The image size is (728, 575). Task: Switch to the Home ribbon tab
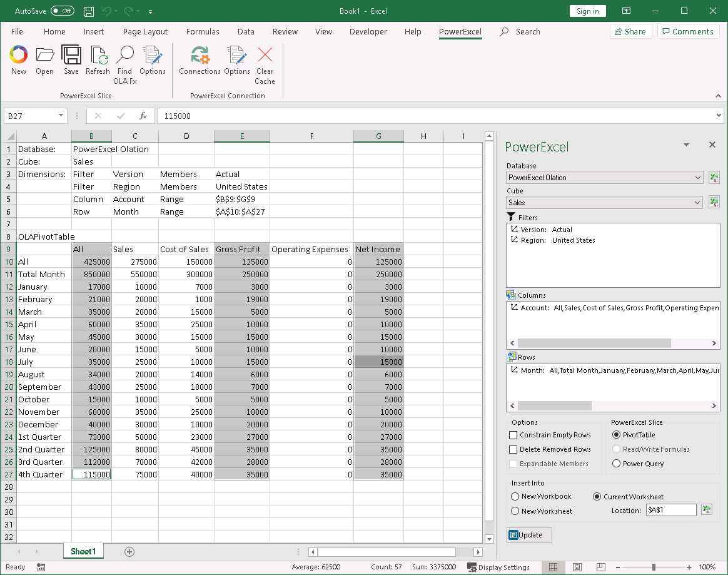coord(54,31)
